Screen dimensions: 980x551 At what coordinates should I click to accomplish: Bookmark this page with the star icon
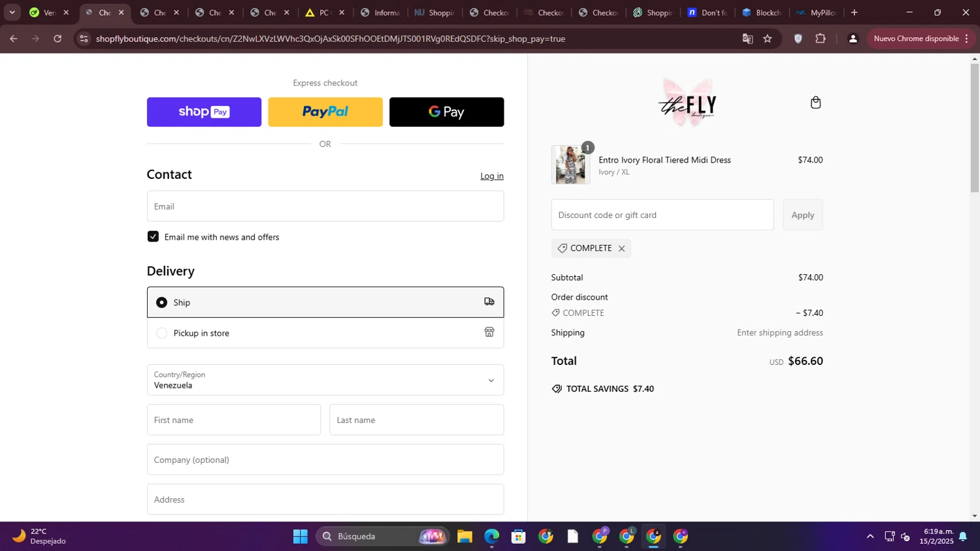point(768,39)
